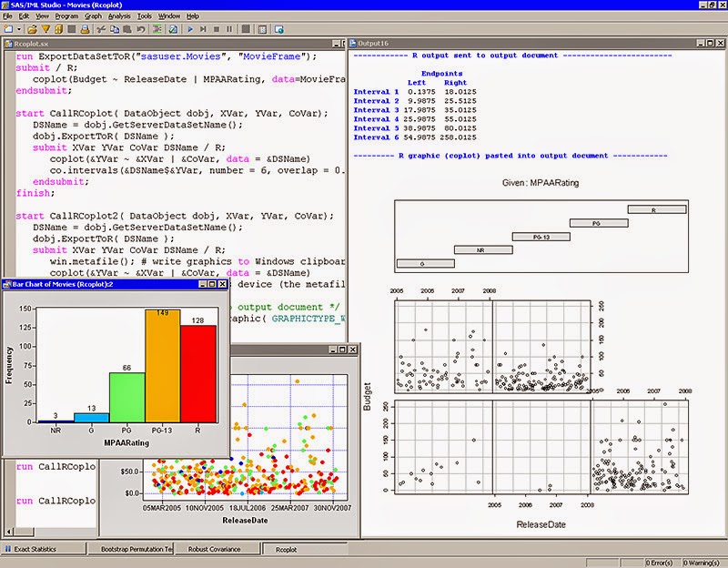Click the 149 label atop the PG-13 bar
This screenshot has width=728, height=568.
(x=163, y=313)
